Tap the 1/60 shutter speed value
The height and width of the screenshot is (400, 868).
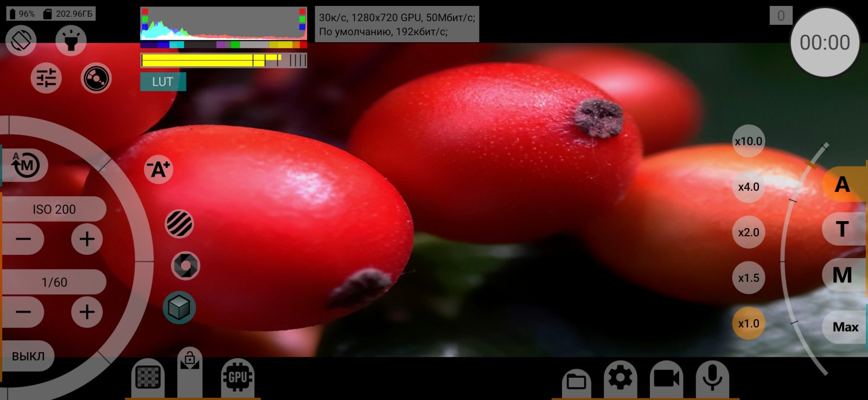pyautogui.click(x=54, y=282)
